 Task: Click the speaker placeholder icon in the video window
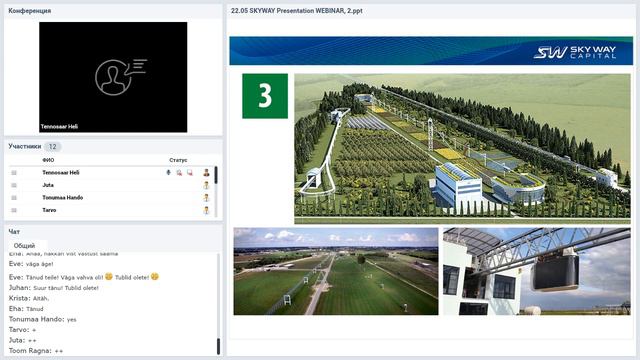121,77
